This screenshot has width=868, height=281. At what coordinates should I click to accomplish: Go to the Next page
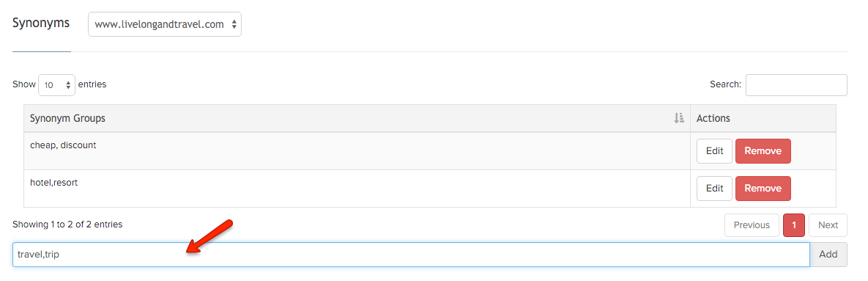[828, 225]
